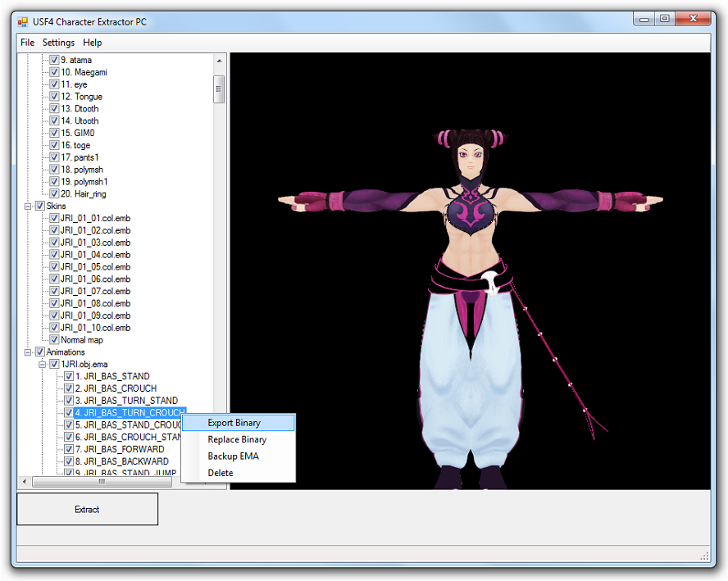
Task: Collapse the 1JRI.obj.ema node
Action: [43, 365]
